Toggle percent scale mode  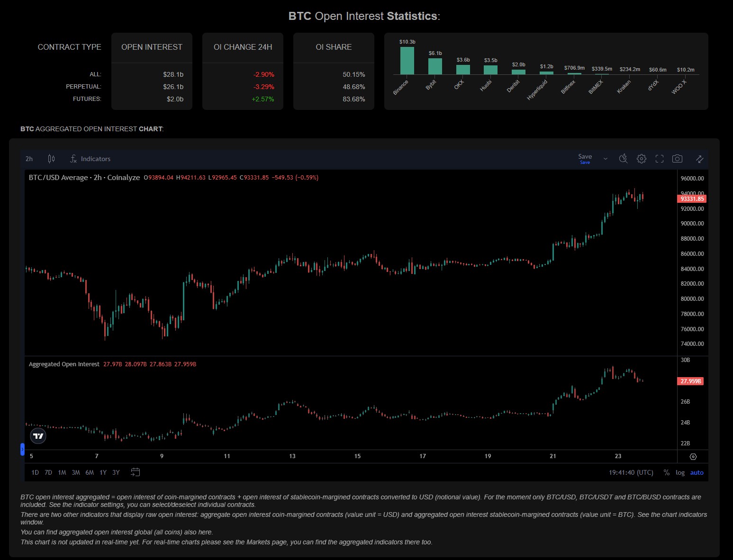click(666, 472)
